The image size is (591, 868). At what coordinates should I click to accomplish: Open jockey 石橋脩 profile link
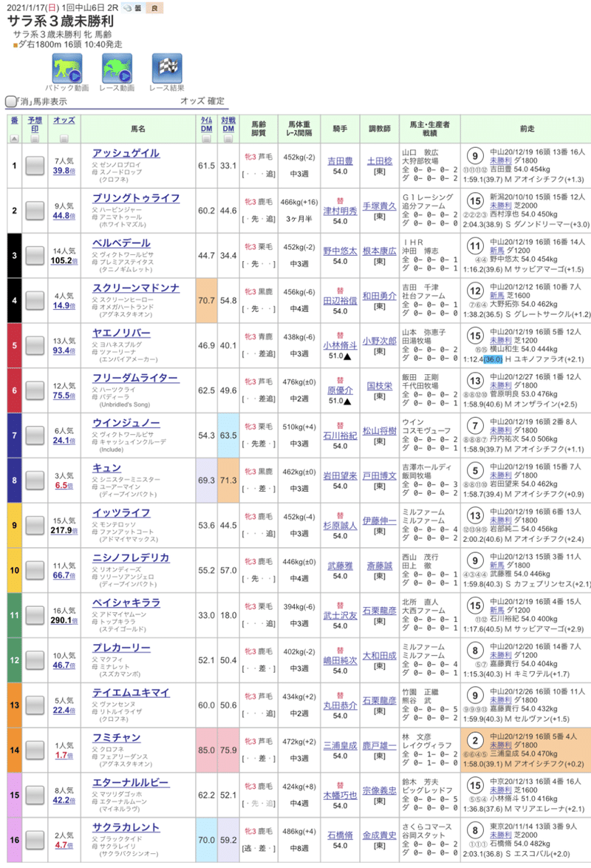340,835
